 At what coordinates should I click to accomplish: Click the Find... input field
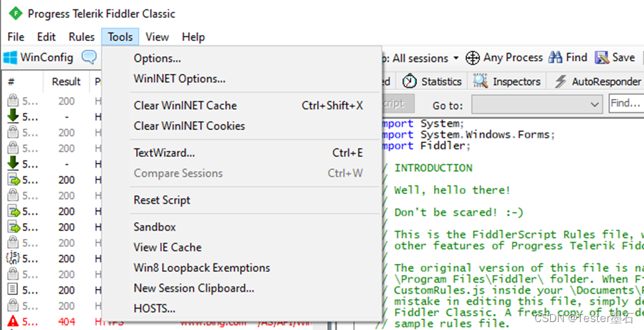pyautogui.click(x=626, y=104)
